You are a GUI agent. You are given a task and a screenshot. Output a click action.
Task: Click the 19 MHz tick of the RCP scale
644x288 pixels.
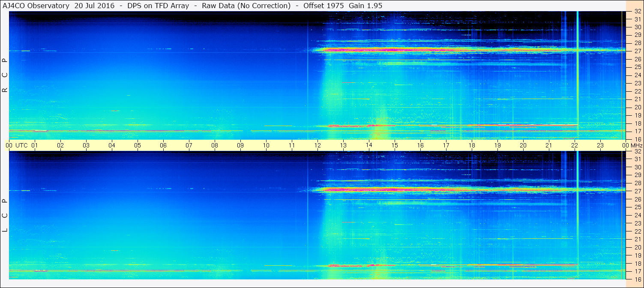[637, 115]
